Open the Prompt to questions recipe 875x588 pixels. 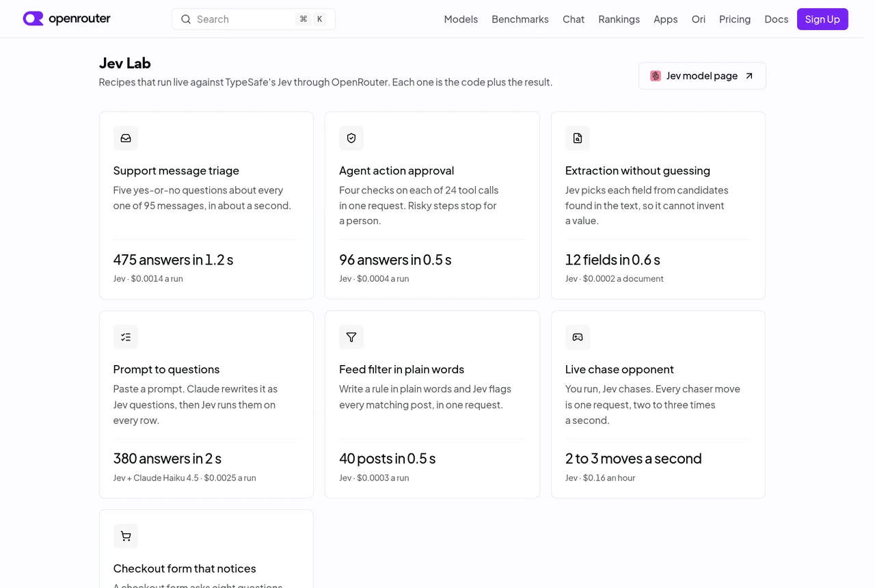206,404
